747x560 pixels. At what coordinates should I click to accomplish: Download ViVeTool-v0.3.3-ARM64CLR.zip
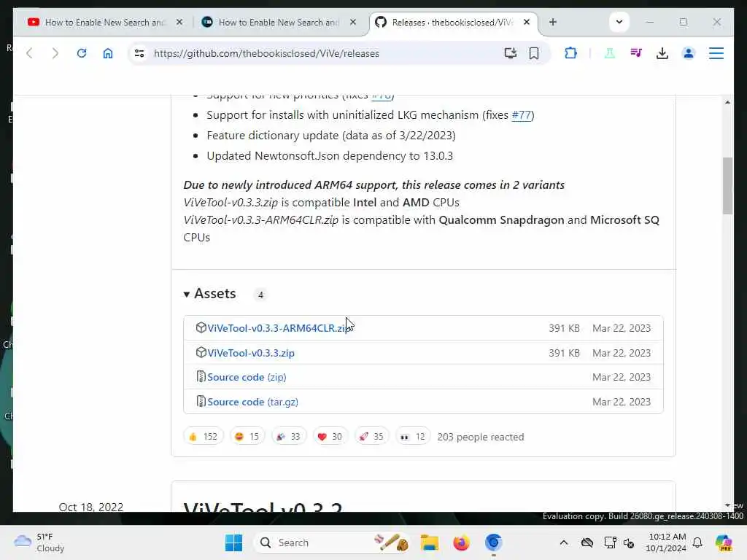click(279, 327)
